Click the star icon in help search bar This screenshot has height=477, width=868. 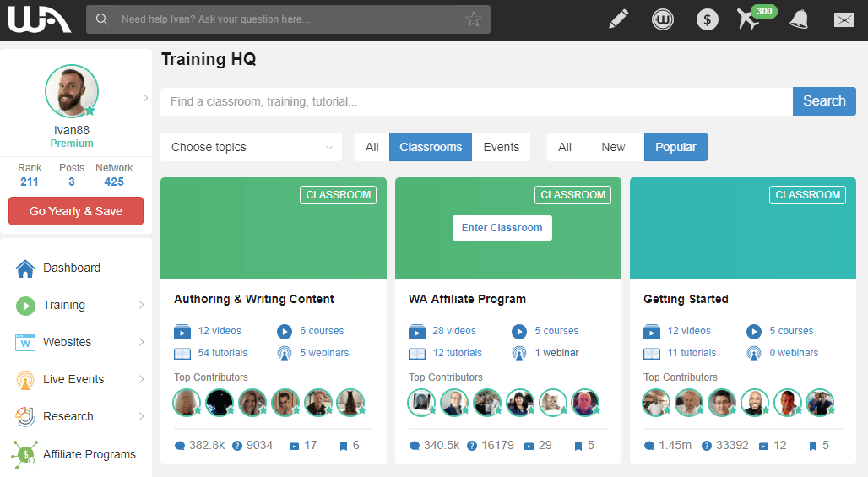474,19
